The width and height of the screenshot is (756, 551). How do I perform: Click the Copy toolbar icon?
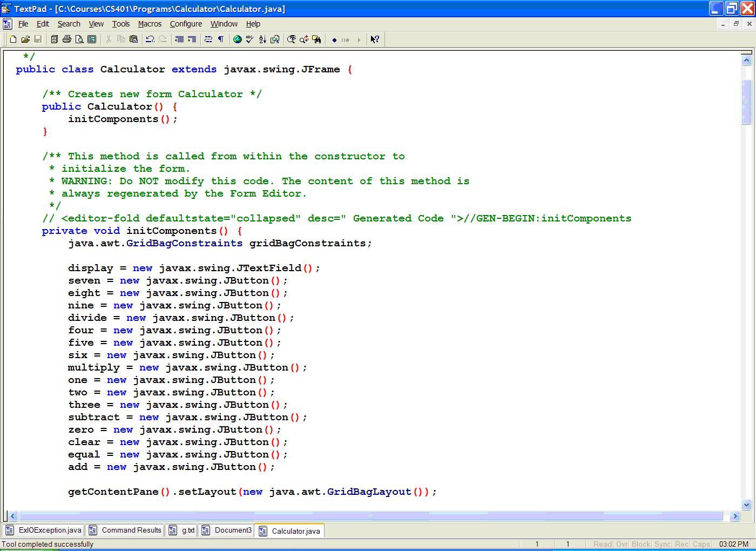coord(121,39)
